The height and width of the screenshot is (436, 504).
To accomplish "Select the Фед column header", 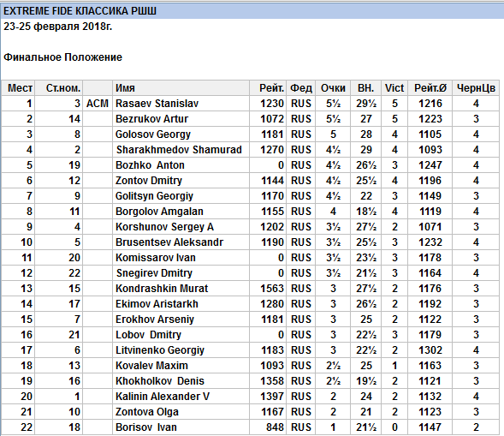I will point(301,88).
